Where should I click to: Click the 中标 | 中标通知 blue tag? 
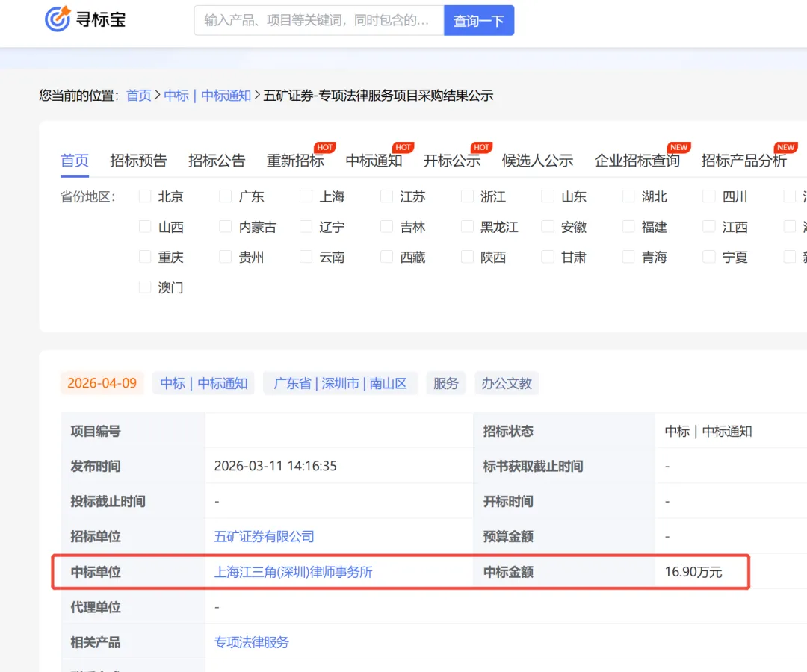204,383
